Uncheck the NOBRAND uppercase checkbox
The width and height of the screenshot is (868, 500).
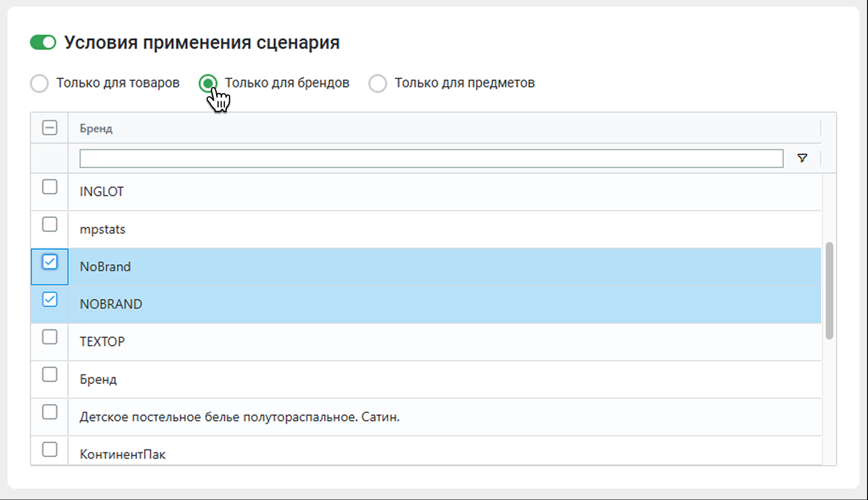tap(50, 299)
